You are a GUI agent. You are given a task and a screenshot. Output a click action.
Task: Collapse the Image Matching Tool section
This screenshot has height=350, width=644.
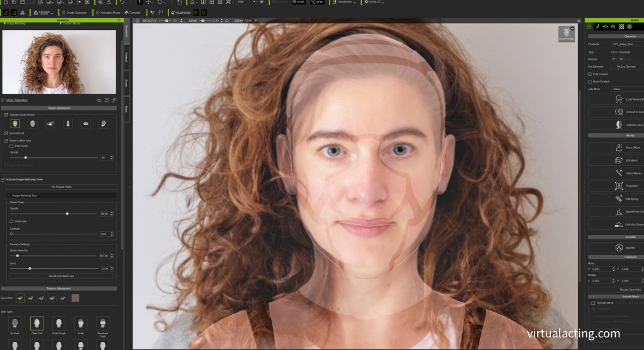click(x=9, y=195)
